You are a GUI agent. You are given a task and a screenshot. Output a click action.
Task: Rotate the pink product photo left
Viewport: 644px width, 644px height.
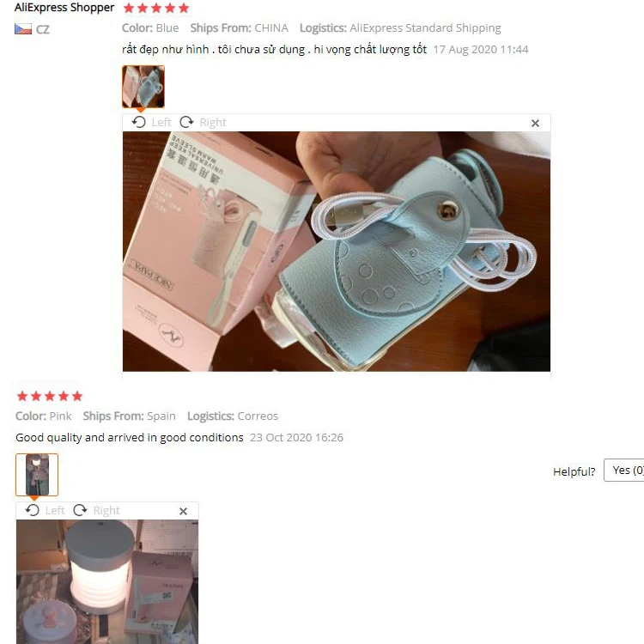[33, 511]
